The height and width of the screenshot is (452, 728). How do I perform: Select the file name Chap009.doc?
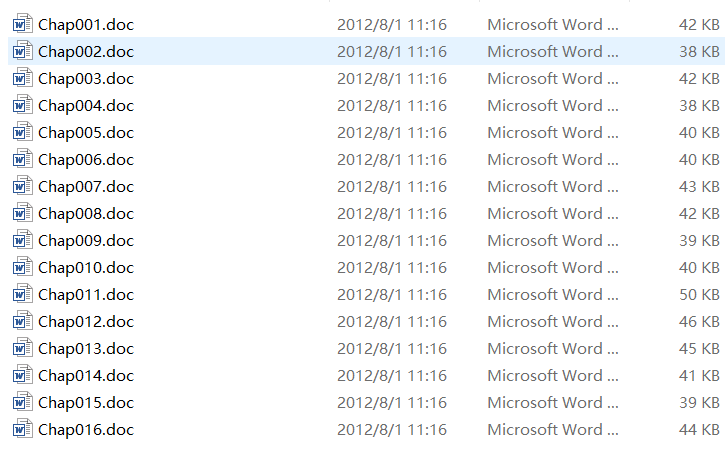(86, 240)
